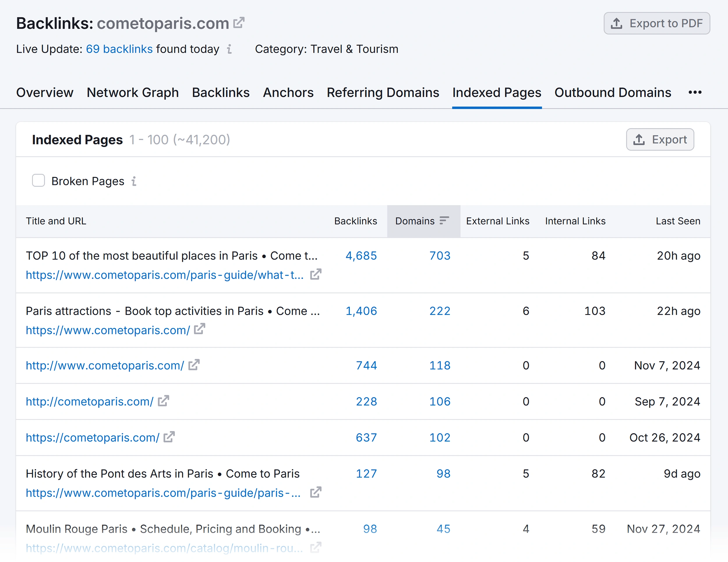Click 'Category: Travel & Tourism' text

[326, 49]
